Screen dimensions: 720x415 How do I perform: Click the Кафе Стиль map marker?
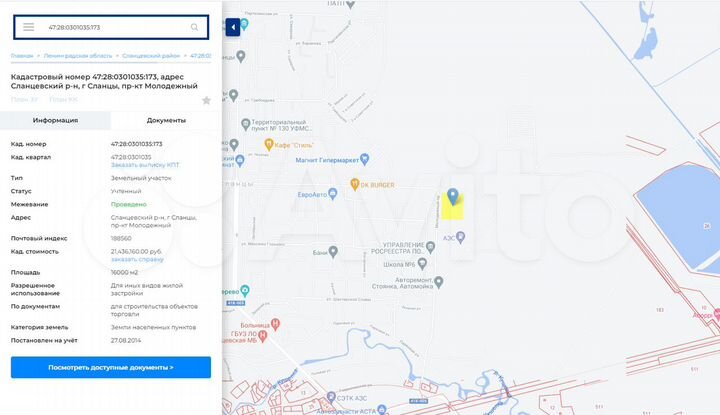click(269, 145)
